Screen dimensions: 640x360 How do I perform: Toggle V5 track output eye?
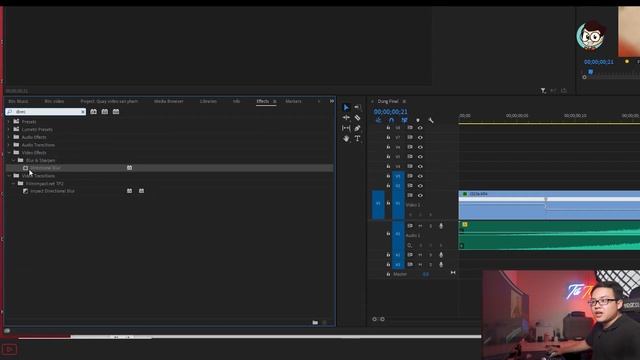(x=420, y=157)
